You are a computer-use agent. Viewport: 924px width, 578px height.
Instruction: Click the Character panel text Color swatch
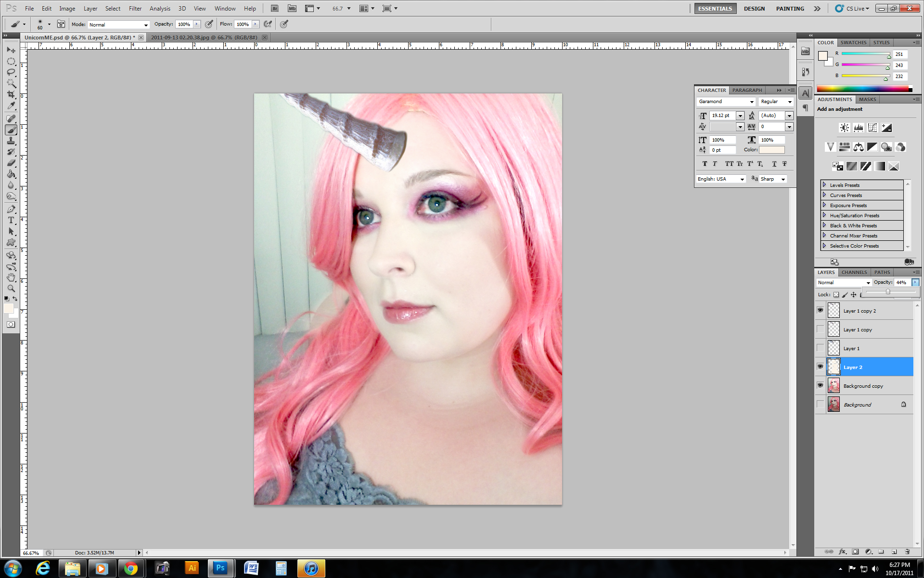[x=771, y=150]
